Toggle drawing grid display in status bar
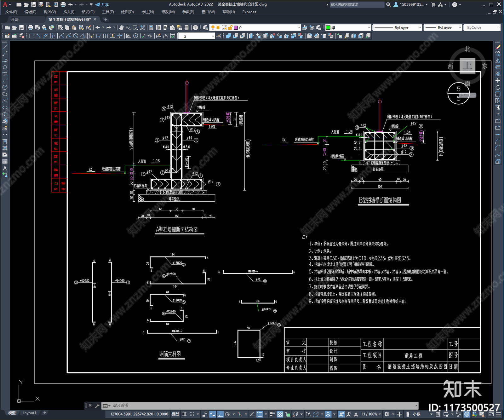 click(185, 414)
